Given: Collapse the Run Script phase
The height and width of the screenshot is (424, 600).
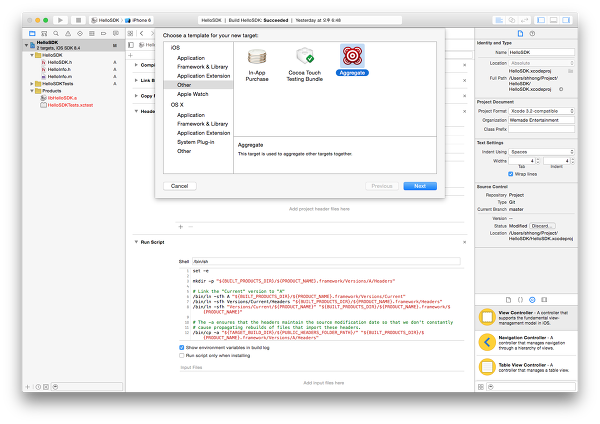Looking at the screenshot, I should pyautogui.click(x=136, y=242).
